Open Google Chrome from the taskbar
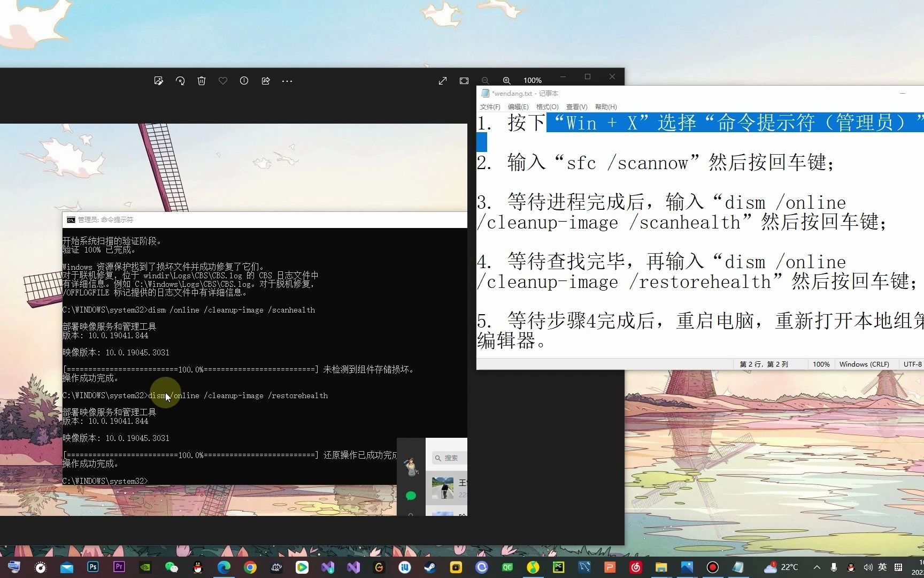Viewport: 924px width, 578px height. [250, 567]
